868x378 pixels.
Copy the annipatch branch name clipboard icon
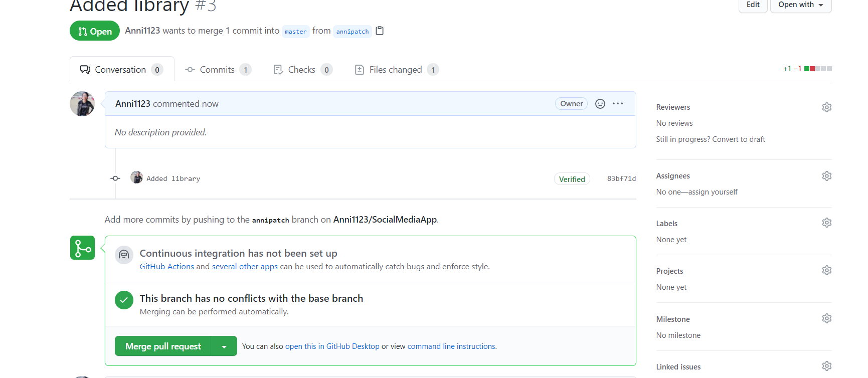tap(380, 31)
